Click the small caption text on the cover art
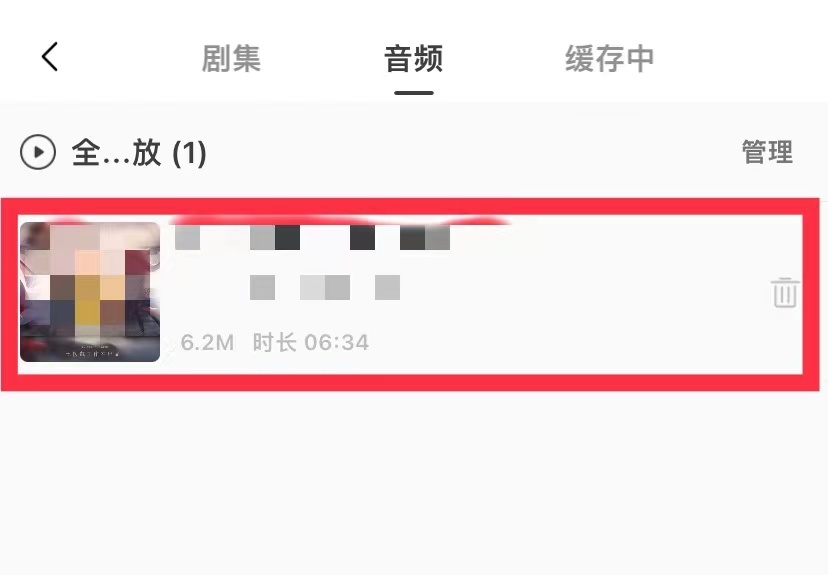Viewport: 828px width, 575px height. pyautogui.click(x=93, y=354)
